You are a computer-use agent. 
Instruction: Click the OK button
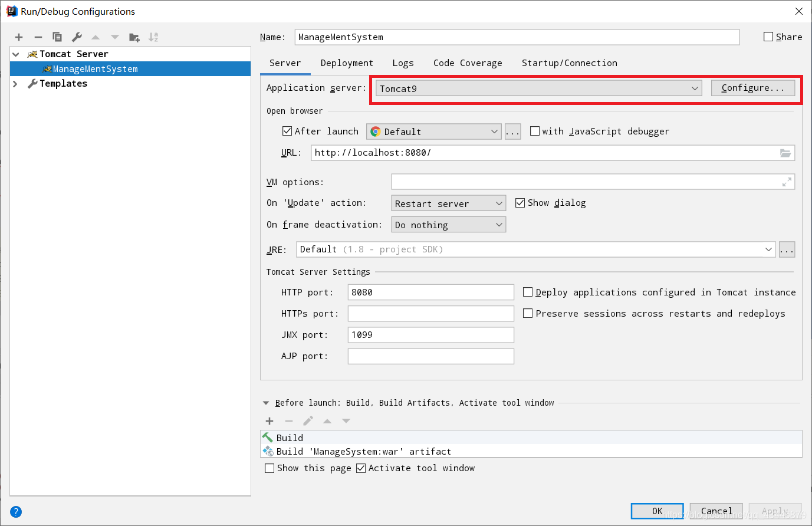[657, 511]
